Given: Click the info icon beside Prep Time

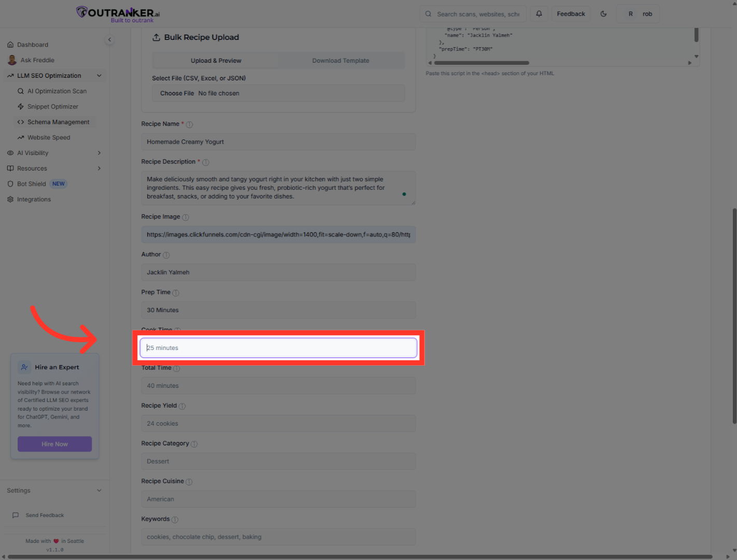Looking at the screenshot, I should coord(176,293).
